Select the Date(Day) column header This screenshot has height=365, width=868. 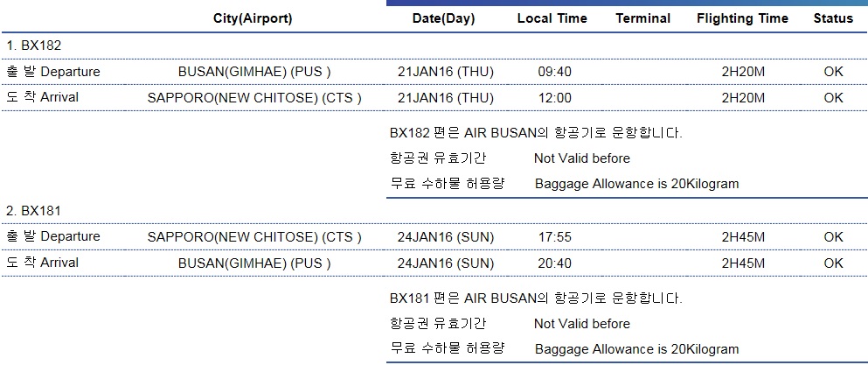443,18
